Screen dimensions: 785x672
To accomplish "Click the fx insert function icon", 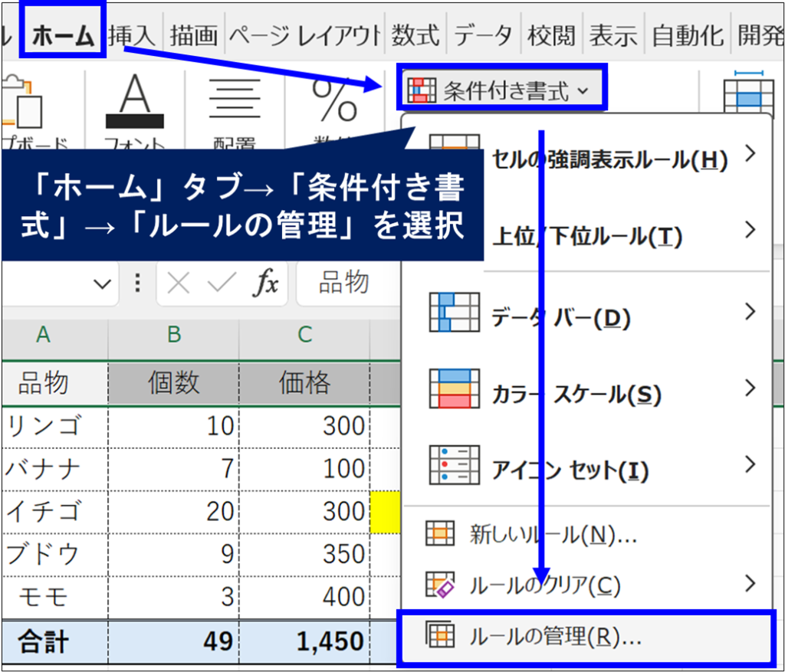I will click(x=267, y=283).
